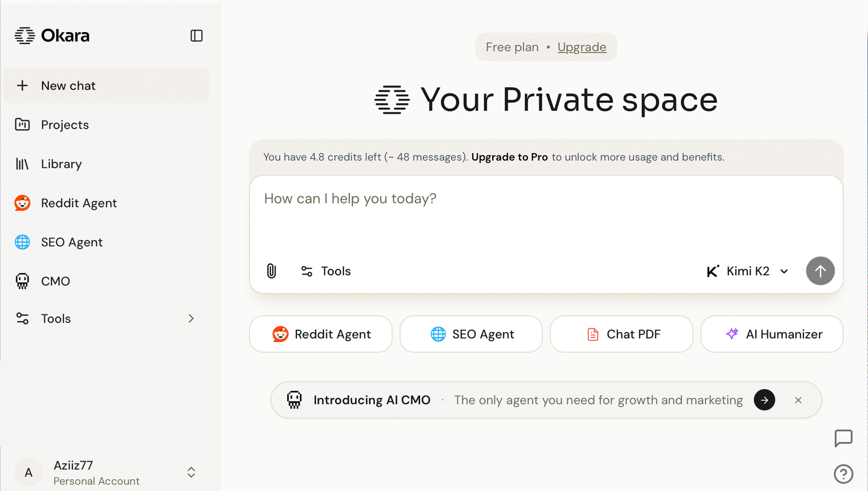868x491 pixels.
Task: Expand the Tools submenu in sidebar
Action: click(191, 319)
